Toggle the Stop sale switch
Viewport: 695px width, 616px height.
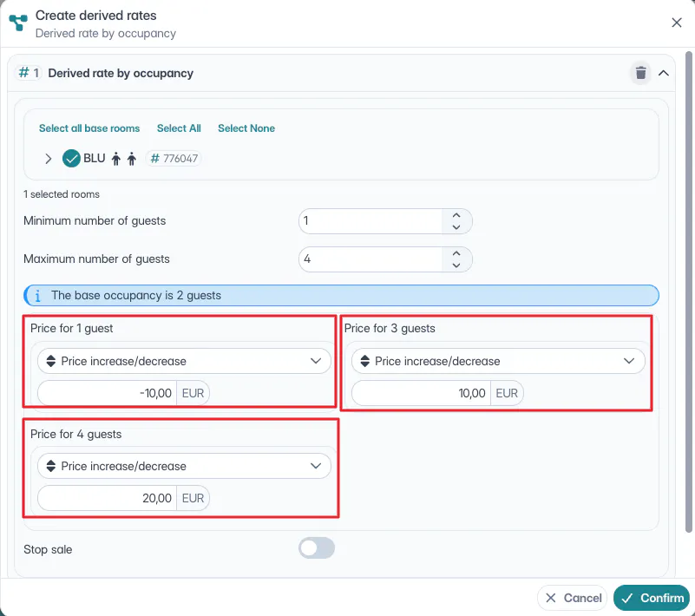[x=316, y=548]
